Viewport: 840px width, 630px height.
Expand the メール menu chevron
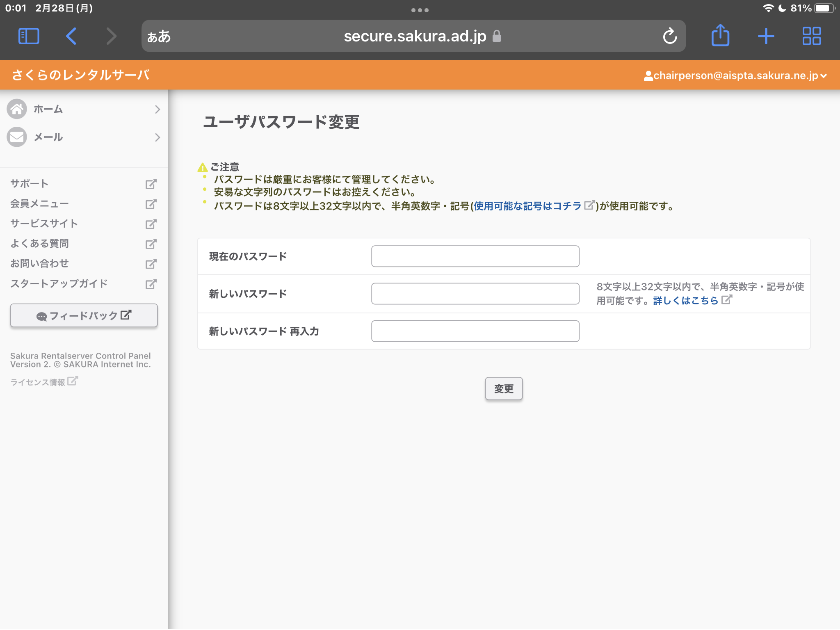[157, 137]
